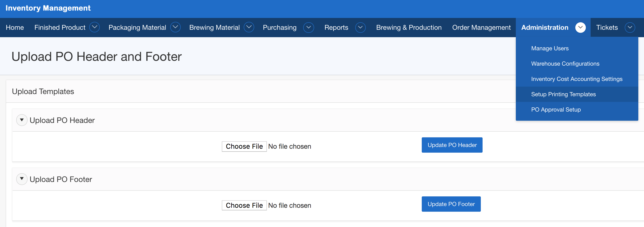
Task: Expand the Finished Product dropdown arrow
Action: click(x=94, y=27)
